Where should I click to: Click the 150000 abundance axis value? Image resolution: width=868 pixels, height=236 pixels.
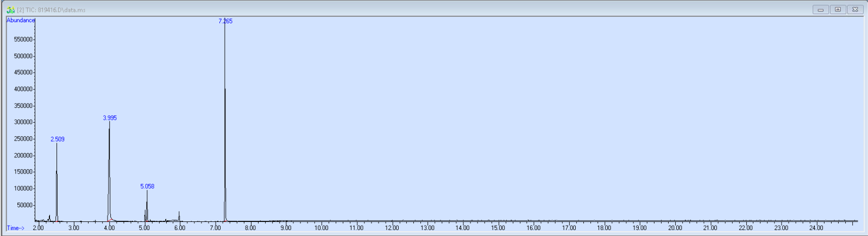pos(23,172)
